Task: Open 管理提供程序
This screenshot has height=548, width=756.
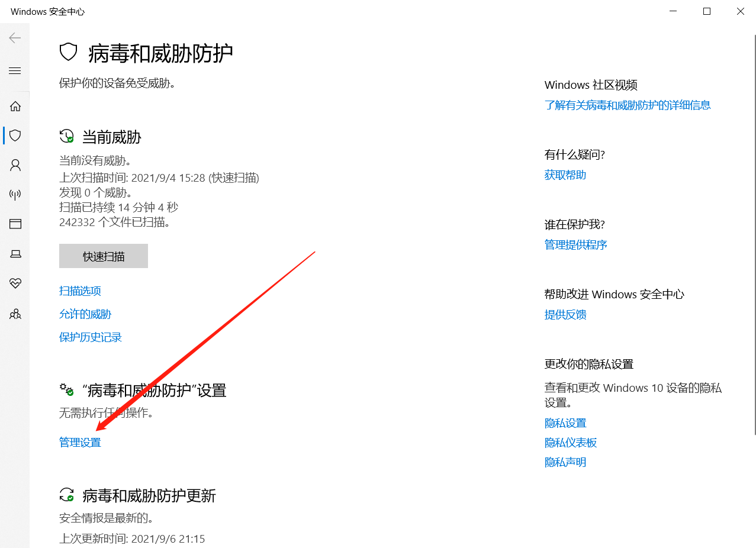Action: [575, 244]
